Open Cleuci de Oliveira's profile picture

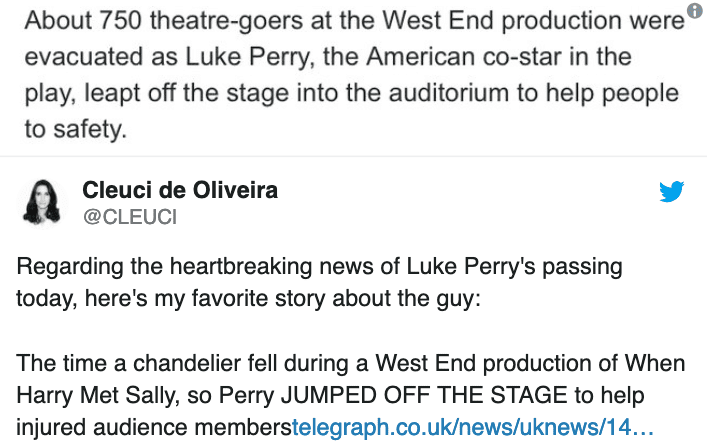pos(42,201)
